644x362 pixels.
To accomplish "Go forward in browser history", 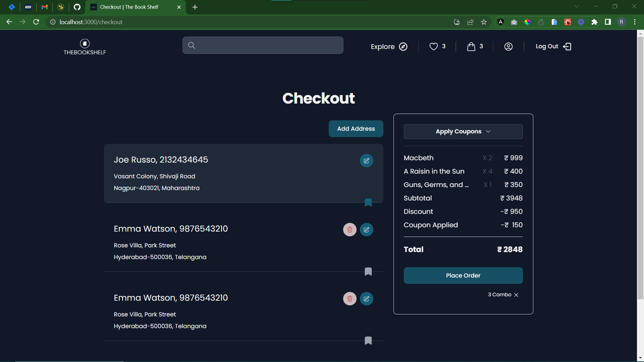I will (x=22, y=22).
